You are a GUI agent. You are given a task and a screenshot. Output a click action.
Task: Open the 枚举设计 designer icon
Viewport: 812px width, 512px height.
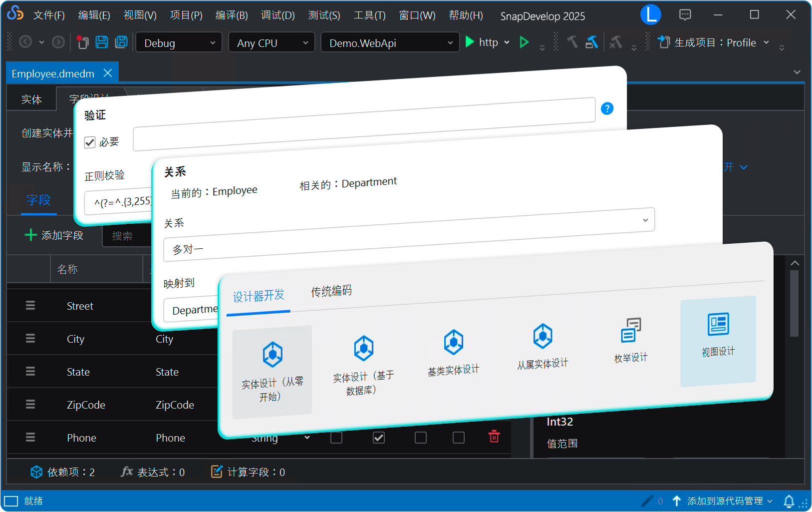(630, 340)
